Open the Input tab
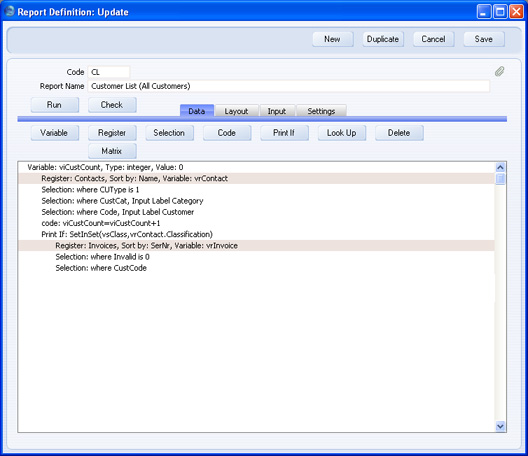This screenshot has width=528, height=456. point(277,111)
